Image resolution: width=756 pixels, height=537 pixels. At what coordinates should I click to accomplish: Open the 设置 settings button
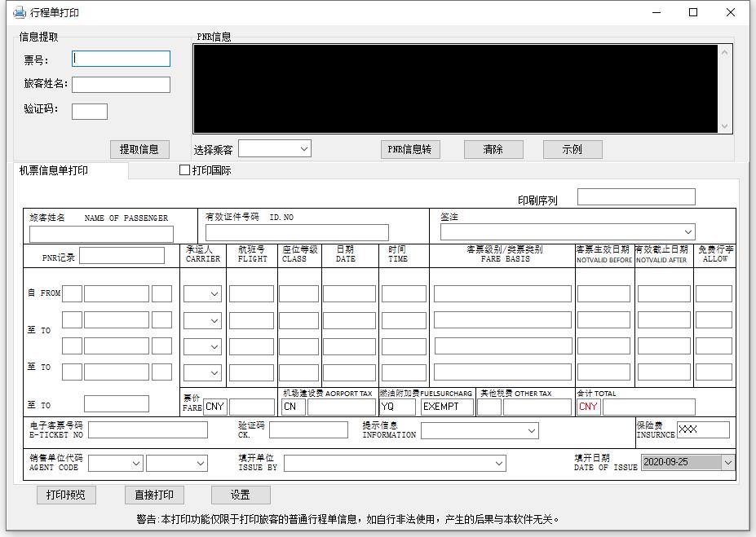240,495
